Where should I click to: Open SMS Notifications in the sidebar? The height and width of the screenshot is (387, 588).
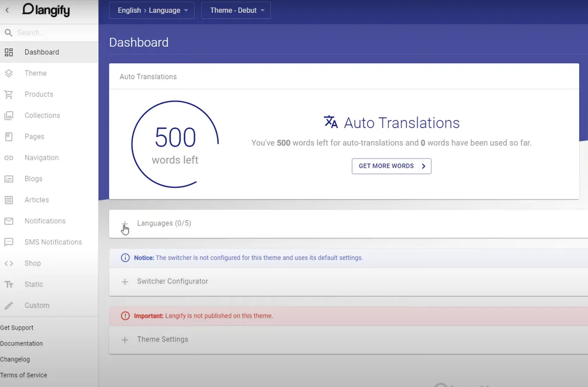coord(49,242)
